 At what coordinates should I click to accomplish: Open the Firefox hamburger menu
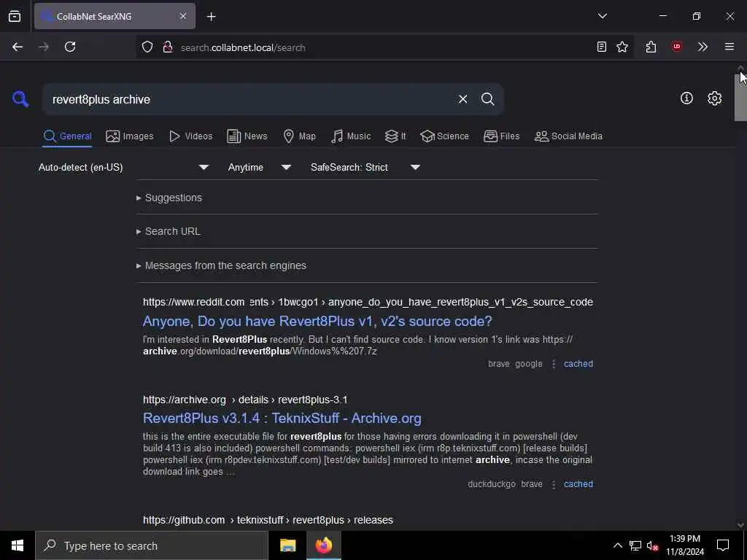[729, 47]
